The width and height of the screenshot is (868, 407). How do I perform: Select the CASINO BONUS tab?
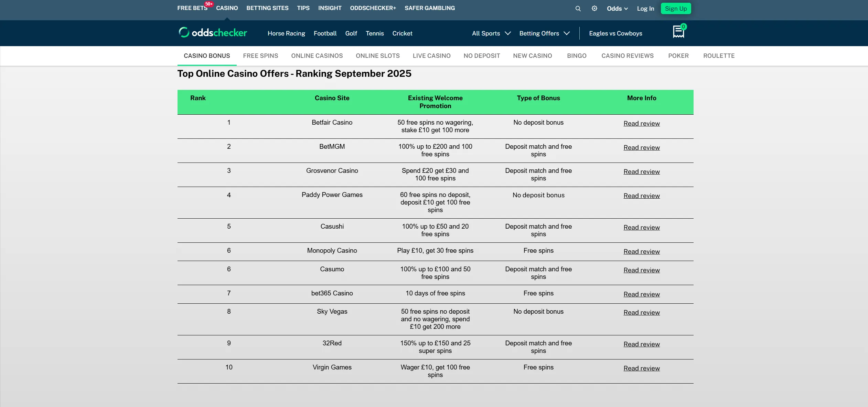tap(207, 56)
